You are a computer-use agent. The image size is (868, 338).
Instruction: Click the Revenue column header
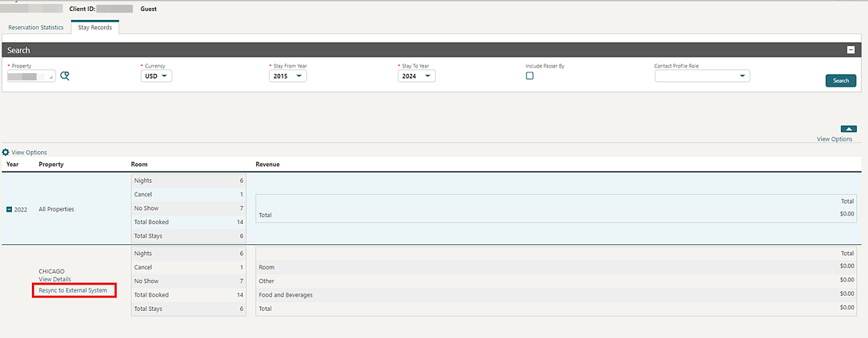267,165
